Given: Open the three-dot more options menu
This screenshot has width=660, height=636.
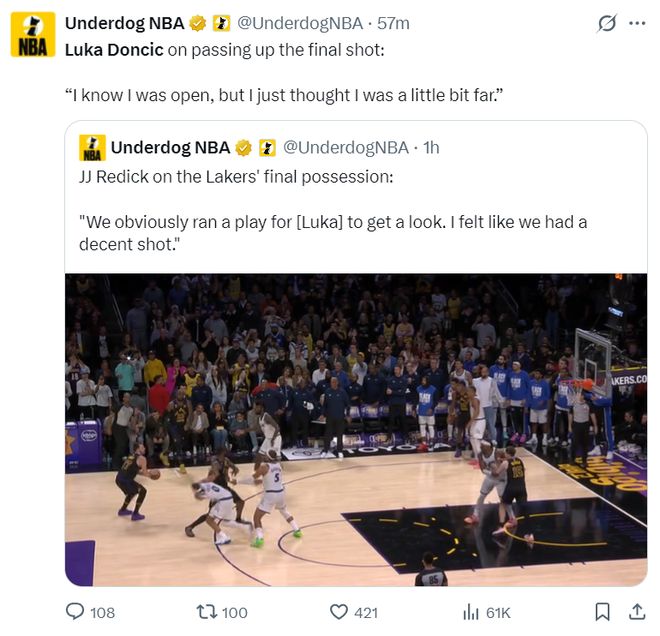Looking at the screenshot, I should 636,23.
